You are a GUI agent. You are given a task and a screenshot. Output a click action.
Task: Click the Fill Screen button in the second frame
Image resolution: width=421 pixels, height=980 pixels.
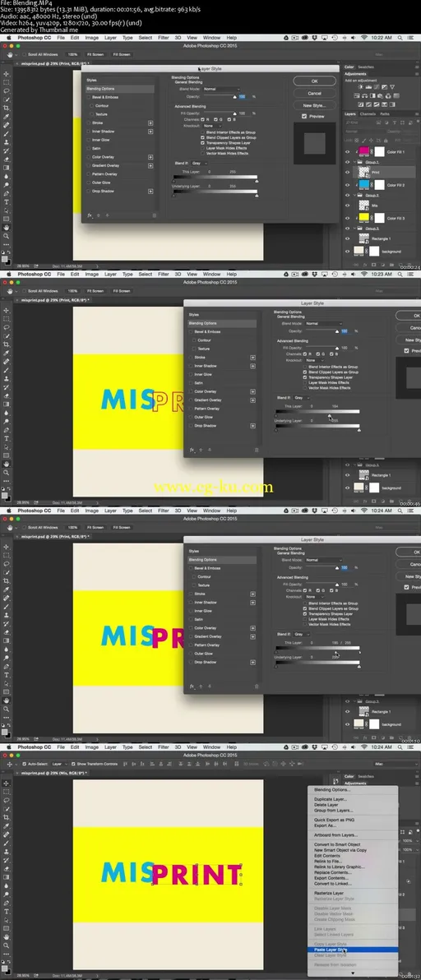(121, 290)
